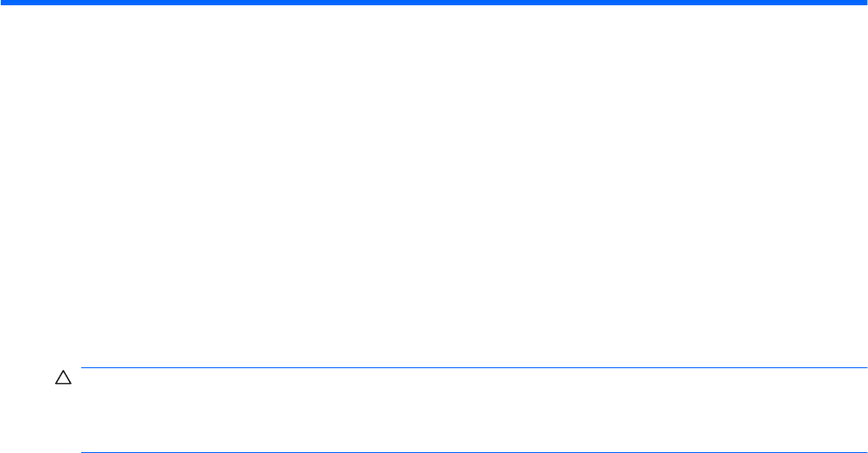Viewport: 868px width, 453px height.
Task: Click the lower blue line of caution box
Action: click(474, 452)
